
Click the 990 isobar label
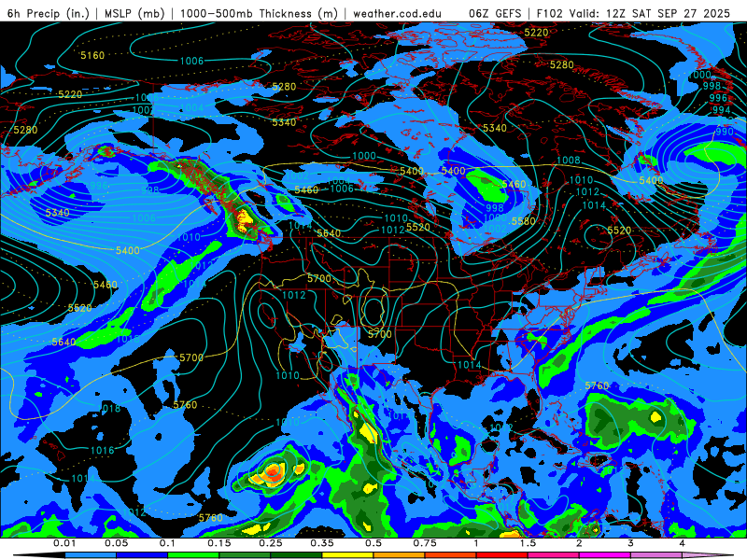725,132
